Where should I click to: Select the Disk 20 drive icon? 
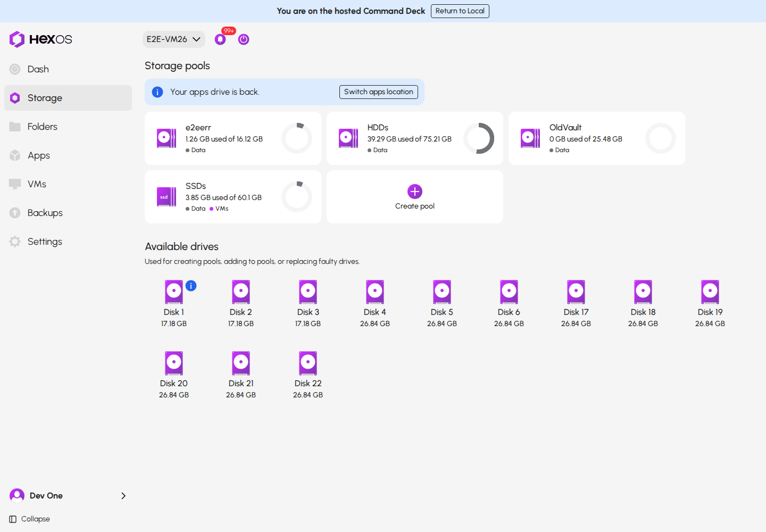(174, 363)
